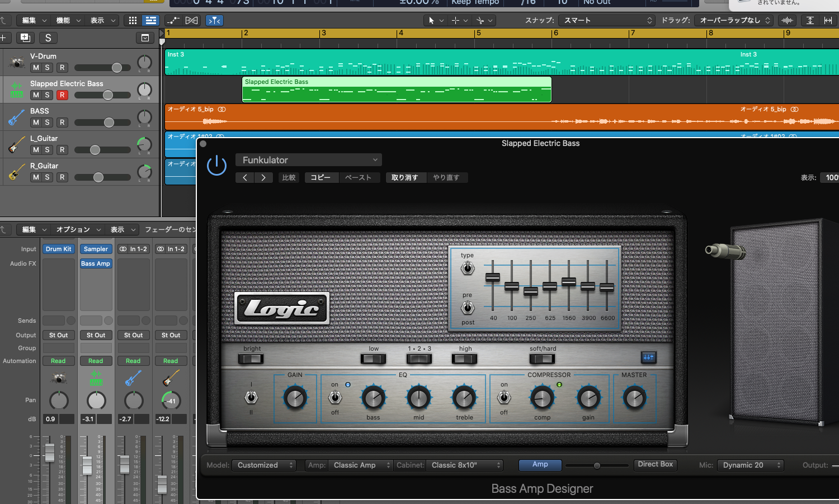Click the catch playhead icon
Viewport: 839px width, 504px height.
[214, 20]
